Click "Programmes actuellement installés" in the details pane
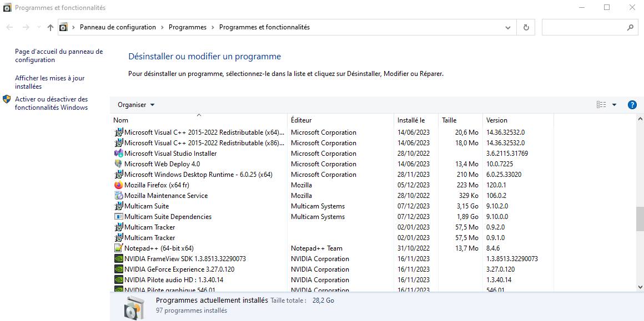 212,300
